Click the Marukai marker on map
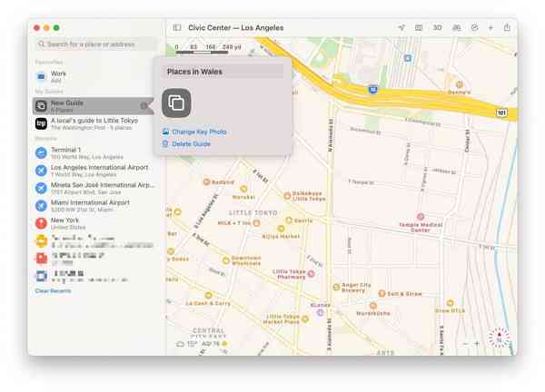This screenshot has width=545, height=392. [x=243, y=189]
